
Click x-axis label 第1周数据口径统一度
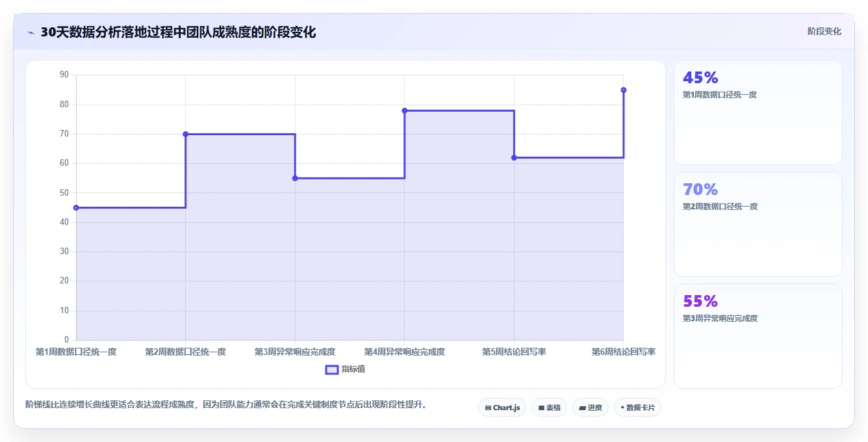(76, 352)
